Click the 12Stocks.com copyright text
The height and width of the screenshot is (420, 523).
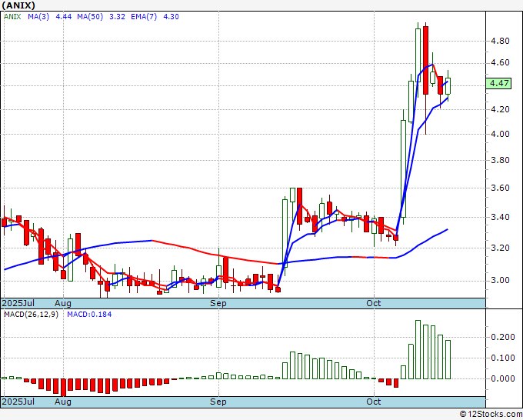[491, 414]
